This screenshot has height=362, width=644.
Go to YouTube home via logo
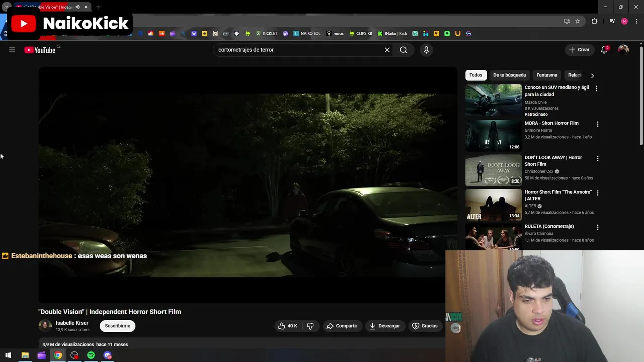tap(40, 50)
